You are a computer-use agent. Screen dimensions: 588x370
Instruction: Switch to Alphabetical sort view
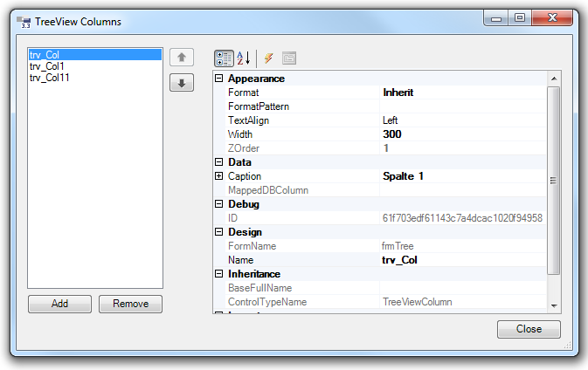(243, 58)
